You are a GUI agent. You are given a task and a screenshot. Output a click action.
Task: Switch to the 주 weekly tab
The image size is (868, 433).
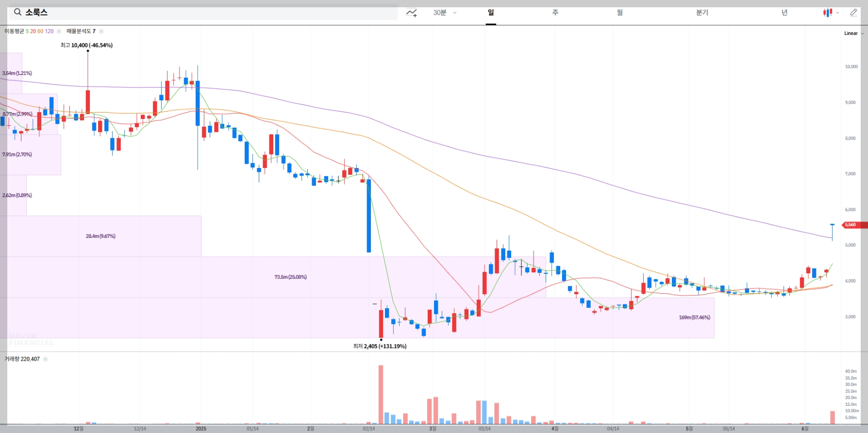[x=555, y=13]
